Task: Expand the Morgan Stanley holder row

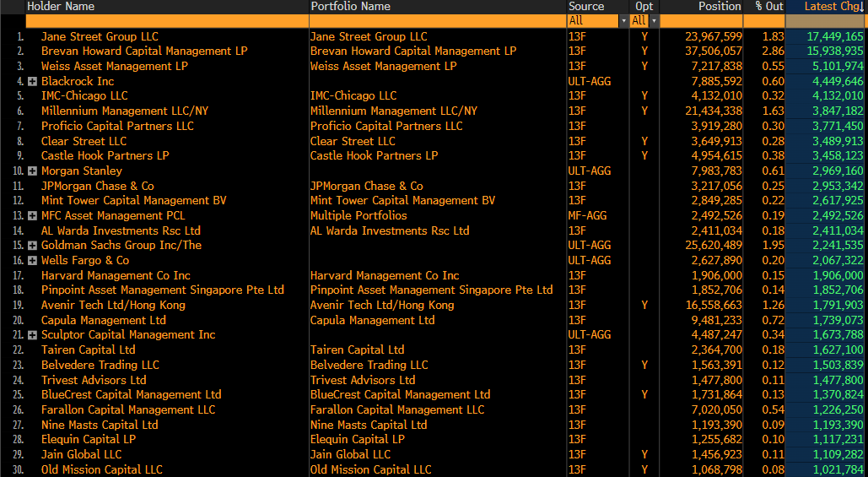Action: [32, 171]
